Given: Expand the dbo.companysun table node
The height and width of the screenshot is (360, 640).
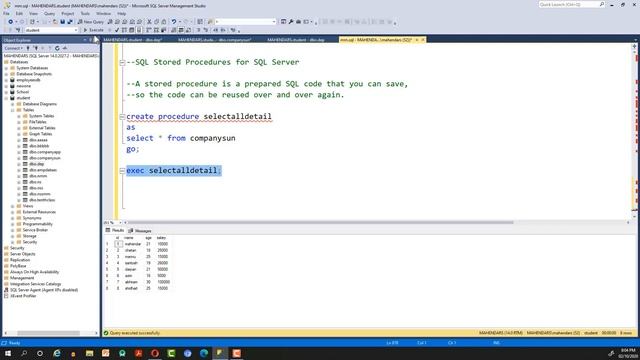Looking at the screenshot, I should 19,158.
